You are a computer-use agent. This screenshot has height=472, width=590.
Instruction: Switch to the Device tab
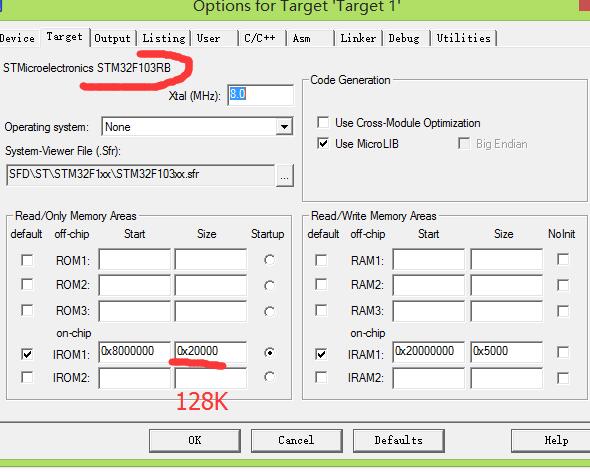[18, 38]
